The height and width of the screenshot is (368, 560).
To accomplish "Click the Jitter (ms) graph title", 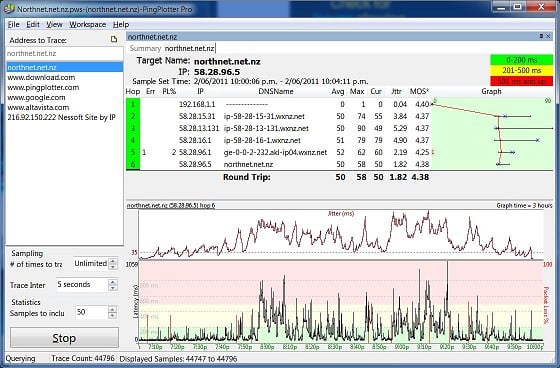I will (341, 214).
